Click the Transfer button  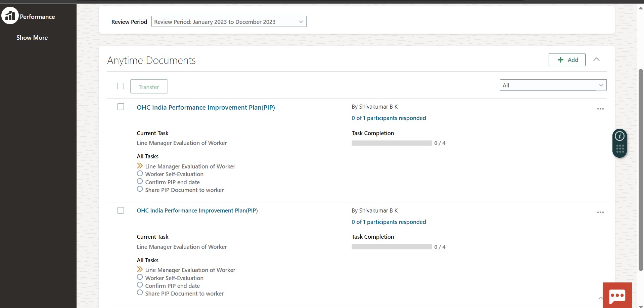[x=149, y=86]
